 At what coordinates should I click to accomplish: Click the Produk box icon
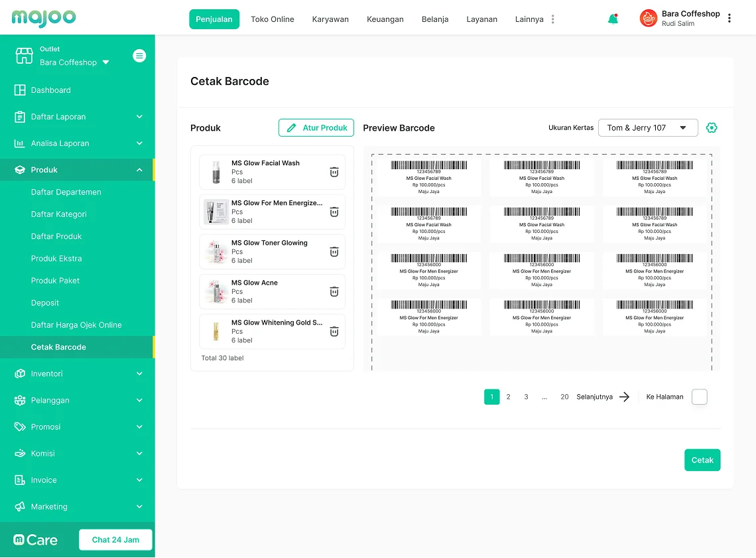pos(20,170)
